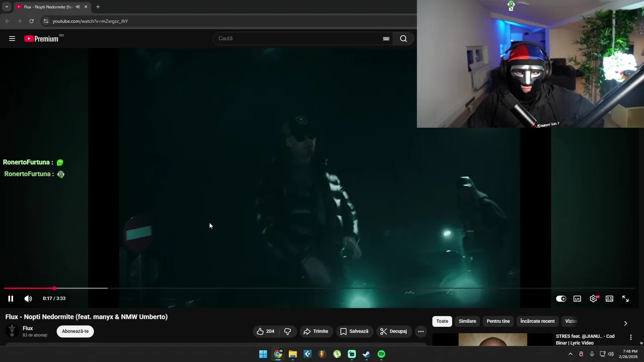
Task: Open the STRES Cod Binar video thumbnail
Action: tap(493, 340)
